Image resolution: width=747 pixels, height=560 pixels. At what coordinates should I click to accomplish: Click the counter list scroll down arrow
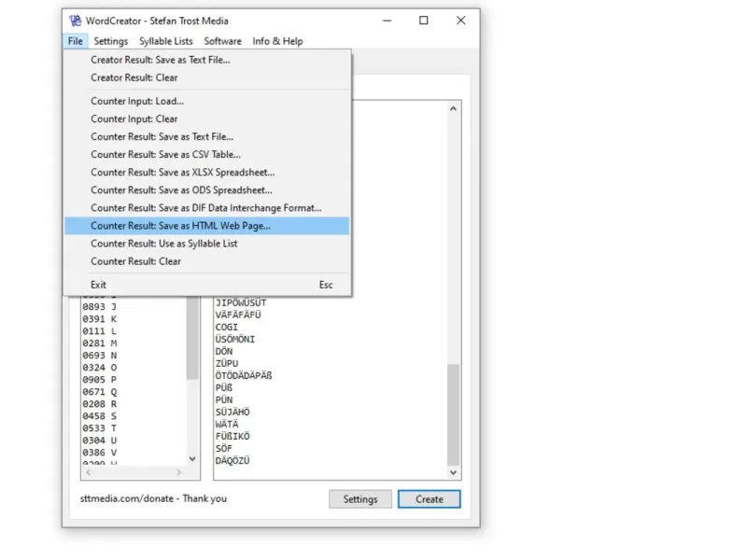click(192, 458)
